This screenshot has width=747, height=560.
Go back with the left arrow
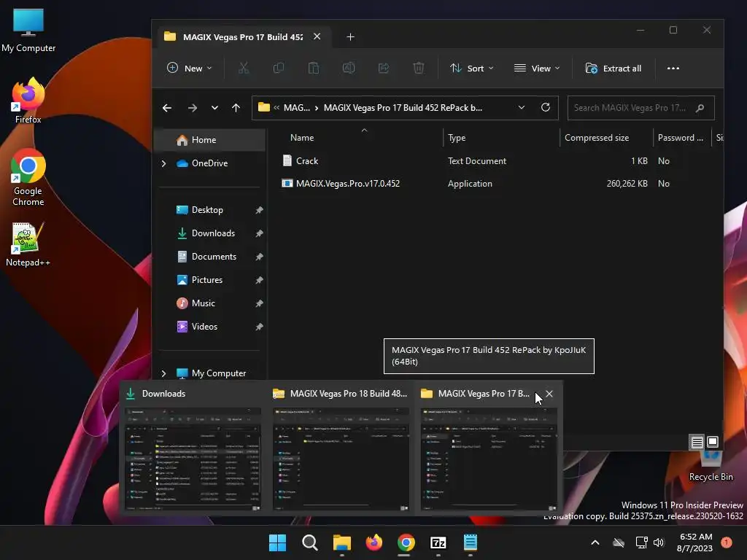(x=167, y=108)
